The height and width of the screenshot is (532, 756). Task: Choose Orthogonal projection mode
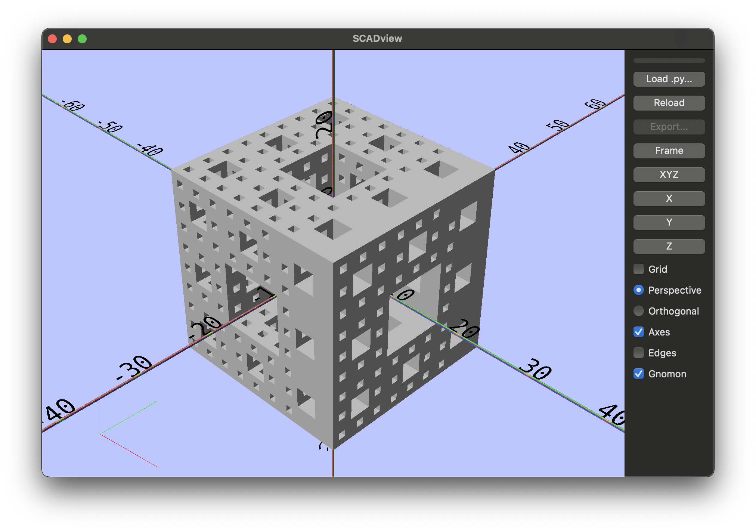[639, 311]
